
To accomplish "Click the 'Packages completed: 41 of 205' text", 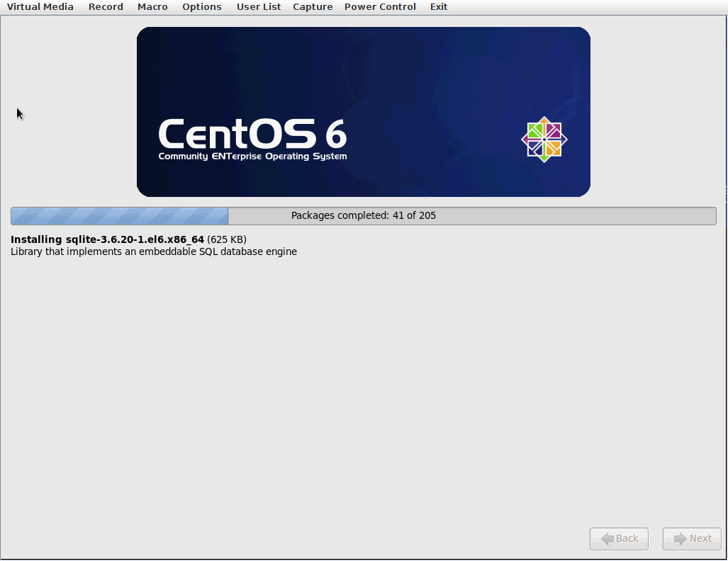I will click(x=363, y=216).
